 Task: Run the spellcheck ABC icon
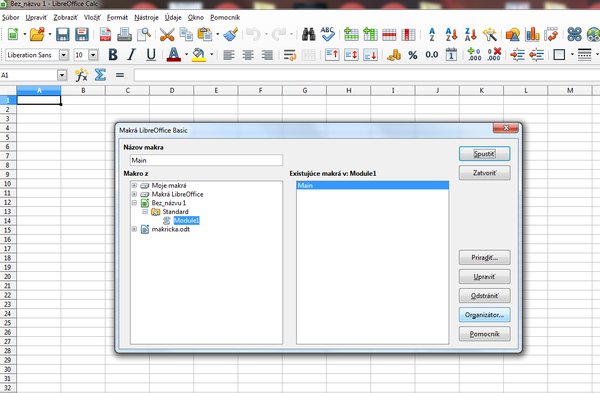pos(328,34)
